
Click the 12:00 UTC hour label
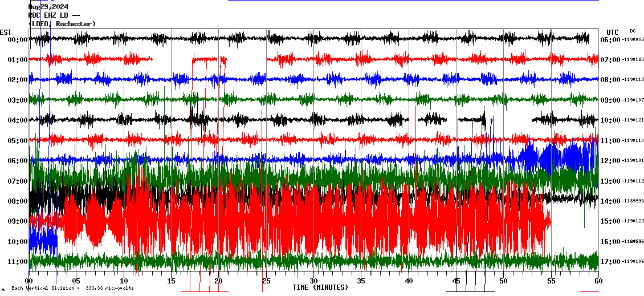pyautogui.click(x=611, y=161)
